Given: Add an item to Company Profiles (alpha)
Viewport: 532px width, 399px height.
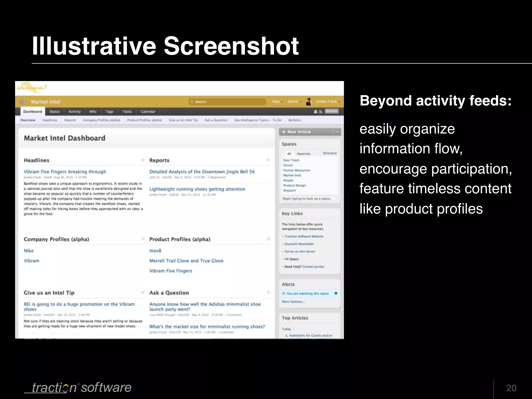Looking at the screenshot, I should click(x=143, y=239).
